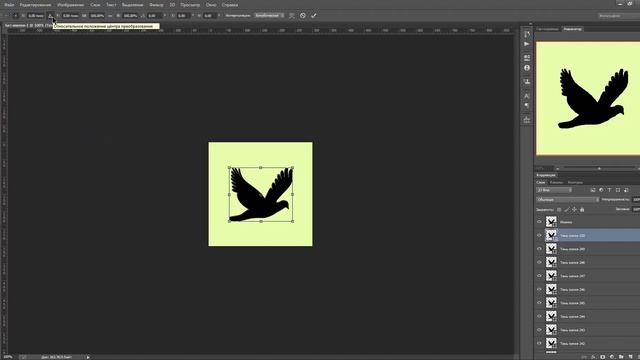Click the new adjustment layer icon
This screenshot has height=360, width=640.
612,357
